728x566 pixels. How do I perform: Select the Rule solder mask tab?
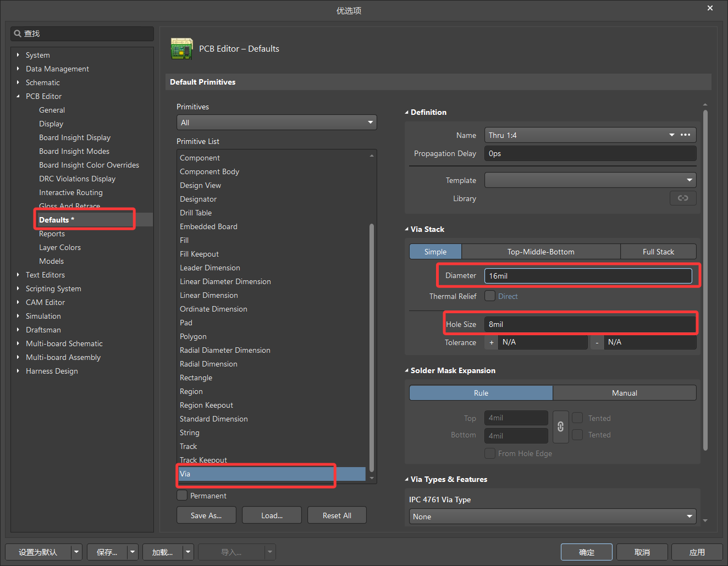(x=481, y=393)
